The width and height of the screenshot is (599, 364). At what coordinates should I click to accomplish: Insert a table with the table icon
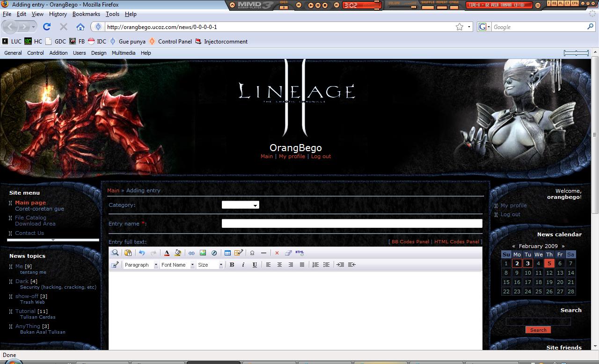coord(227,253)
